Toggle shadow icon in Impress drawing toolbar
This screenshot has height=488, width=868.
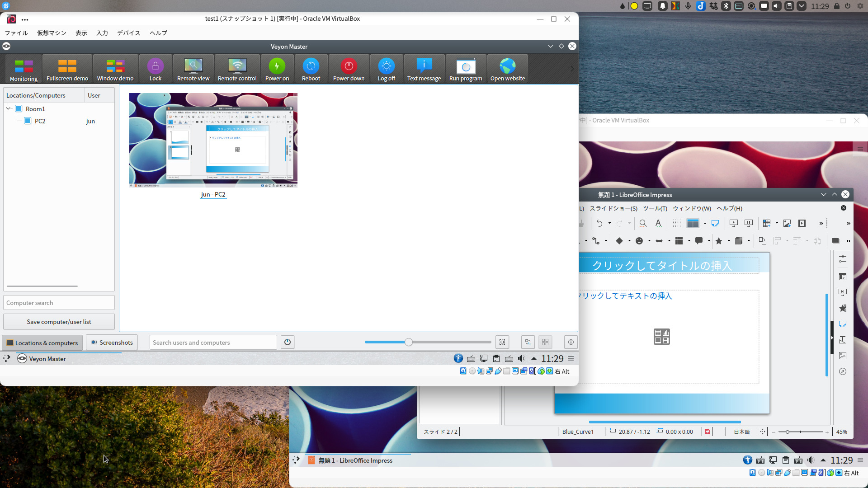click(835, 241)
